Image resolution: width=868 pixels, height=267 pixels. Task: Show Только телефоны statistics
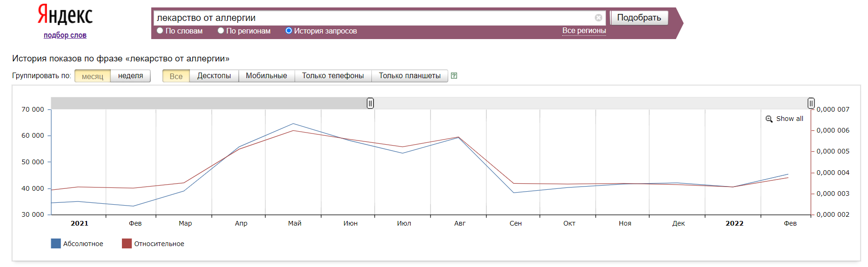click(333, 76)
